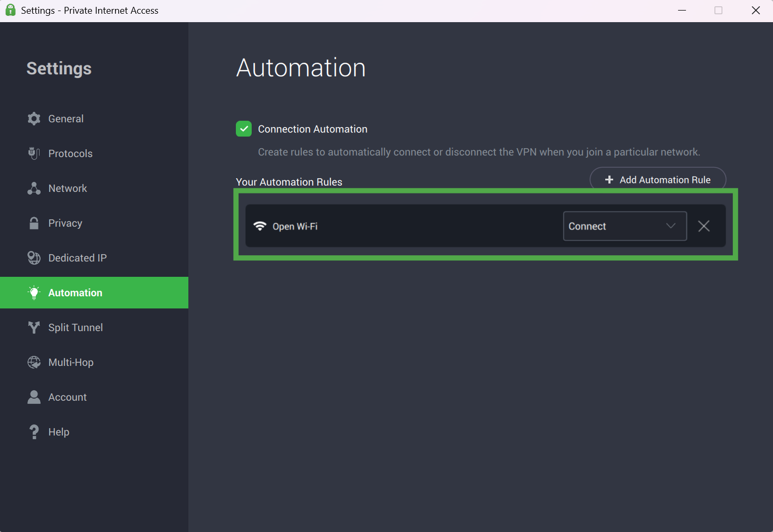Click the Create rules description text
Viewport: 773px width, 532px height.
click(x=479, y=152)
